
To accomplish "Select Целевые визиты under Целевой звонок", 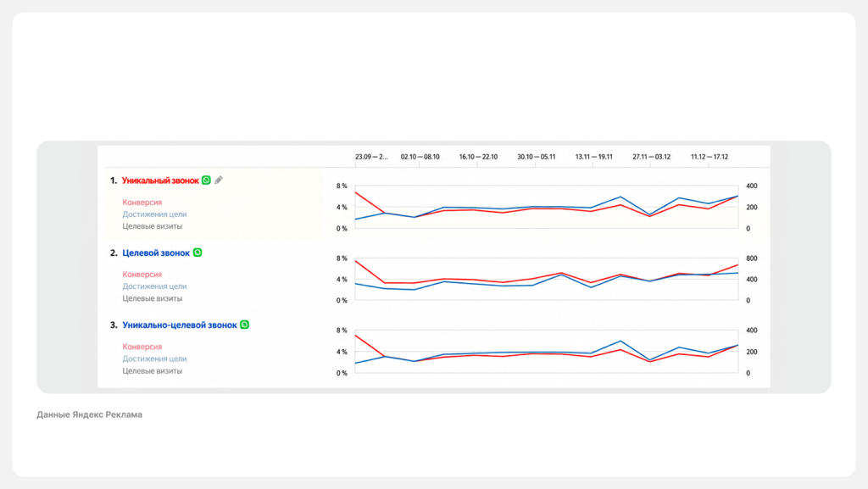I will pyautogui.click(x=153, y=298).
